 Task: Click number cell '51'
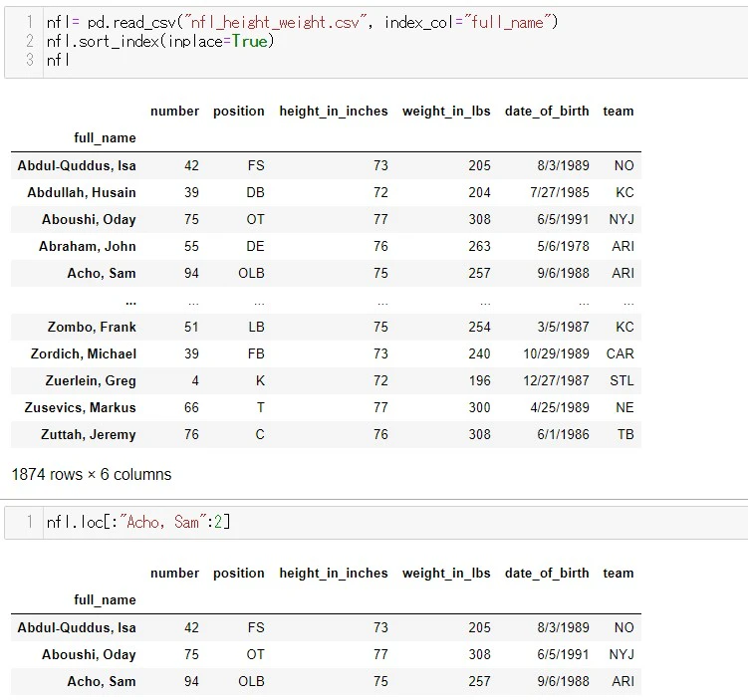(x=191, y=327)
